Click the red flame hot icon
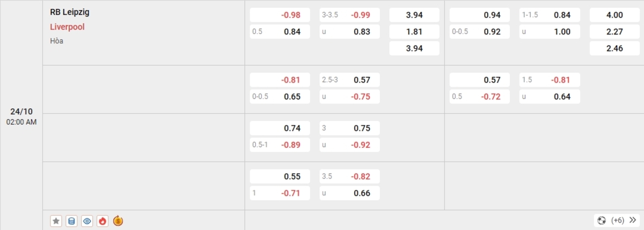Viewport: 644px width, 230px height. (x=103, y=220)
